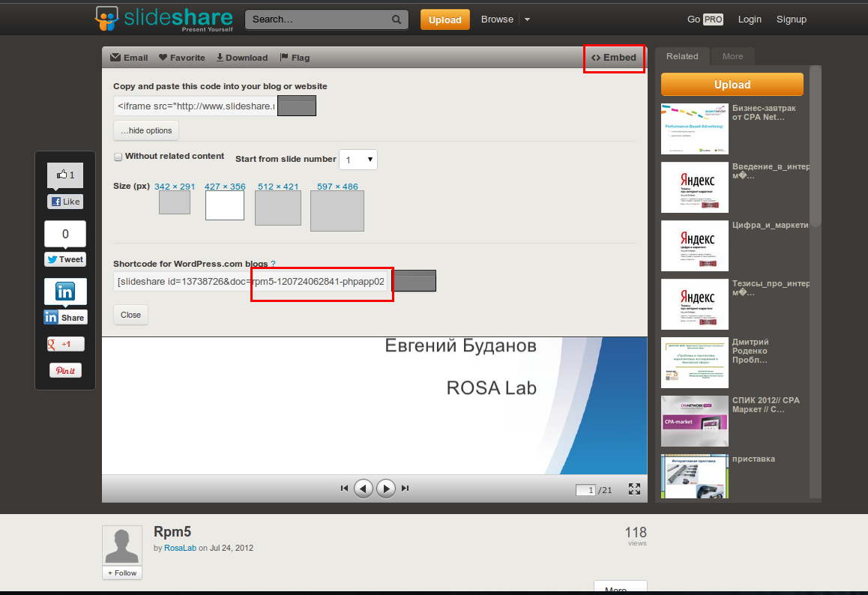Open Бизнес-завтрак от CPA Net related thumbnail
Viewport: 868px width, 595px height.
(695, 128)
